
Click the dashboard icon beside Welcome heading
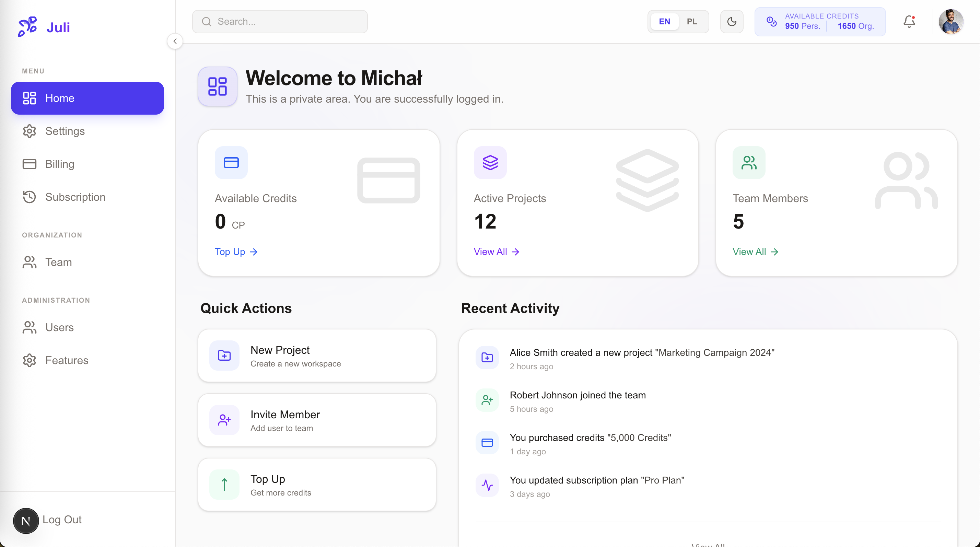point(217,86)
